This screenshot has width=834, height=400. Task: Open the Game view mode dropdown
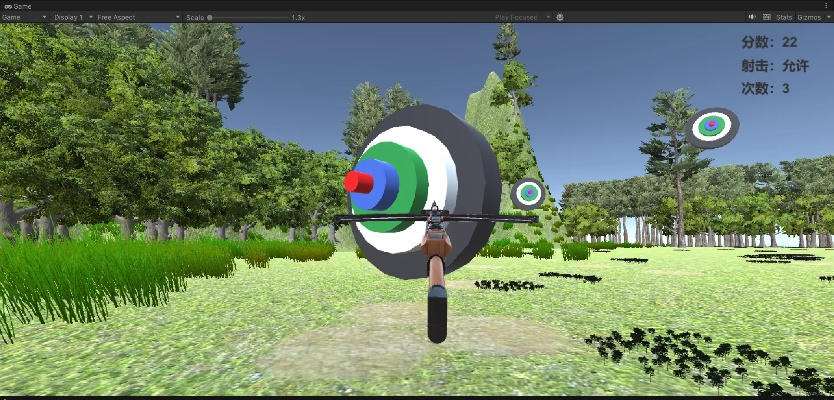(24, 17)
